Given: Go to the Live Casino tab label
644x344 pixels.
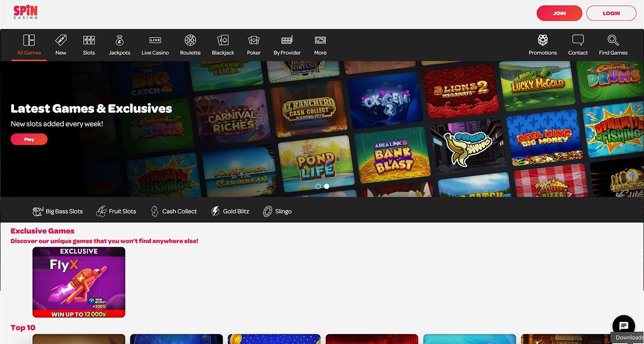Looking at the screenshot, I should click(x=155, y=53).
